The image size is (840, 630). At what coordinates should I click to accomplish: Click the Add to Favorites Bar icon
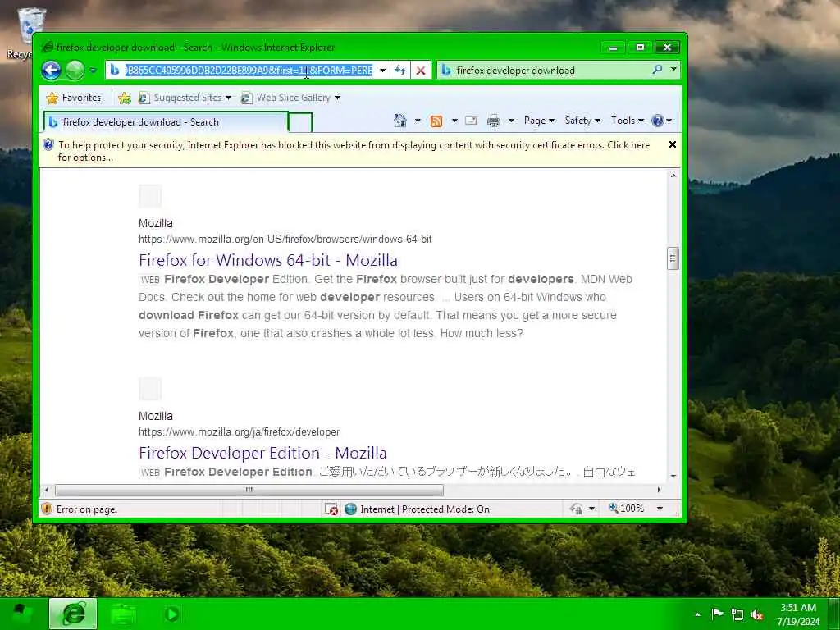[125, 98]
